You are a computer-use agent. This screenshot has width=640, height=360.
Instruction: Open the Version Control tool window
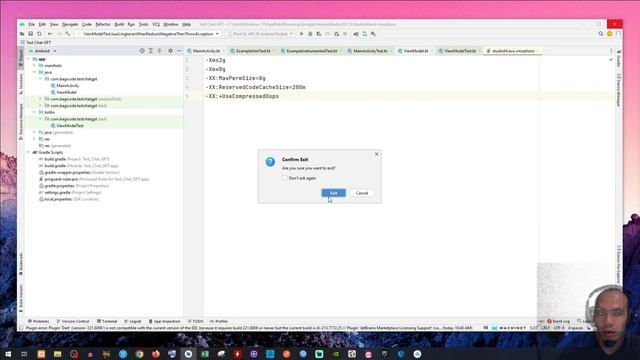click(x=73, y=321)
